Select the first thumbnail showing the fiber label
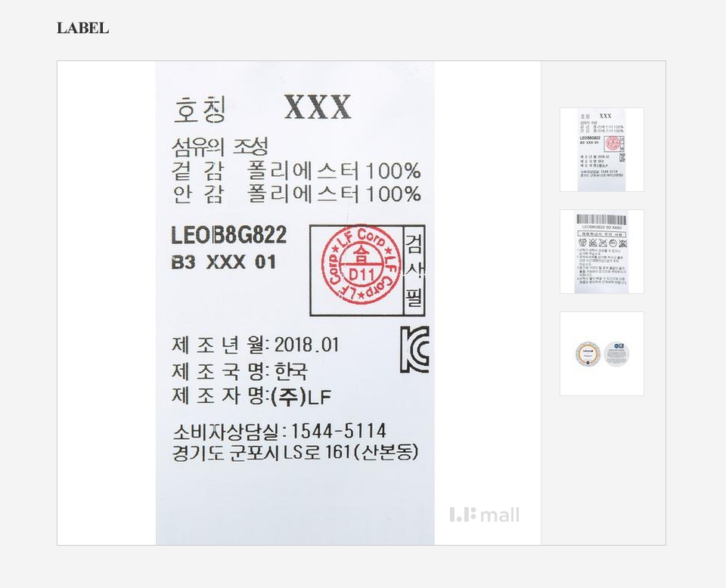This screenshot has width=726, height=588. 601,150
